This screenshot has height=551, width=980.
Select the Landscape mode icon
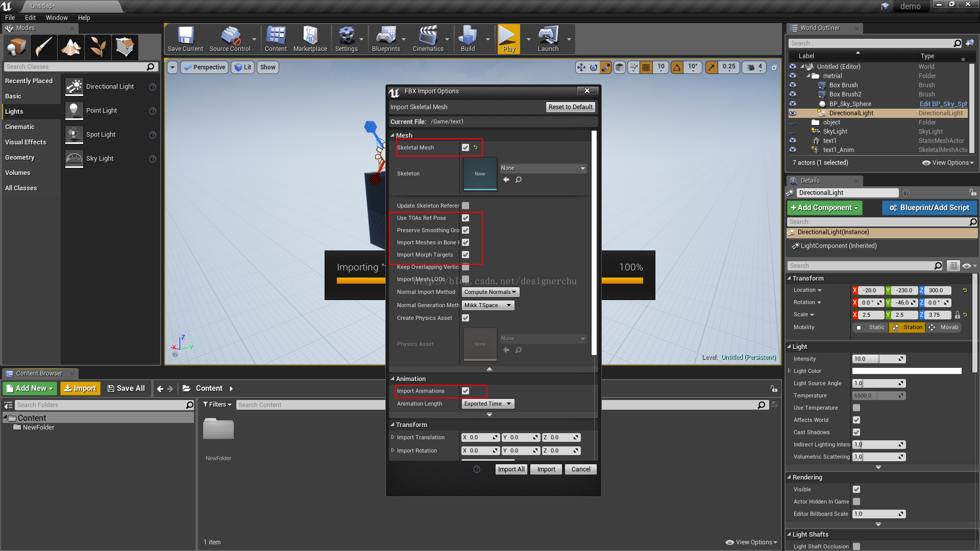71,47
